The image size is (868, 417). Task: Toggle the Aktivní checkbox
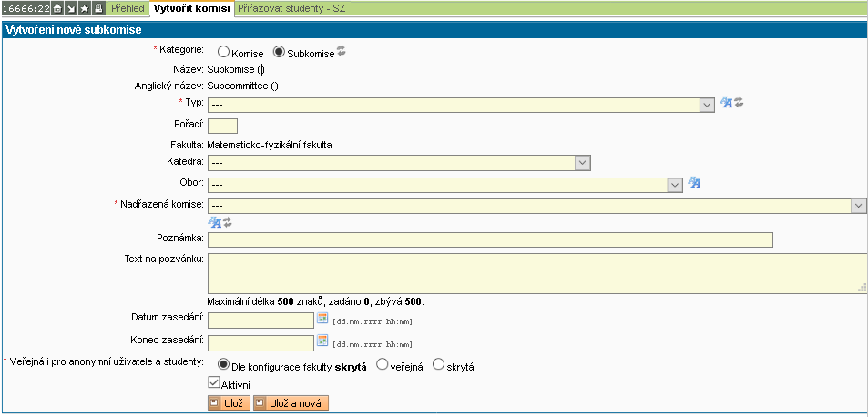(x=214, y=384)
